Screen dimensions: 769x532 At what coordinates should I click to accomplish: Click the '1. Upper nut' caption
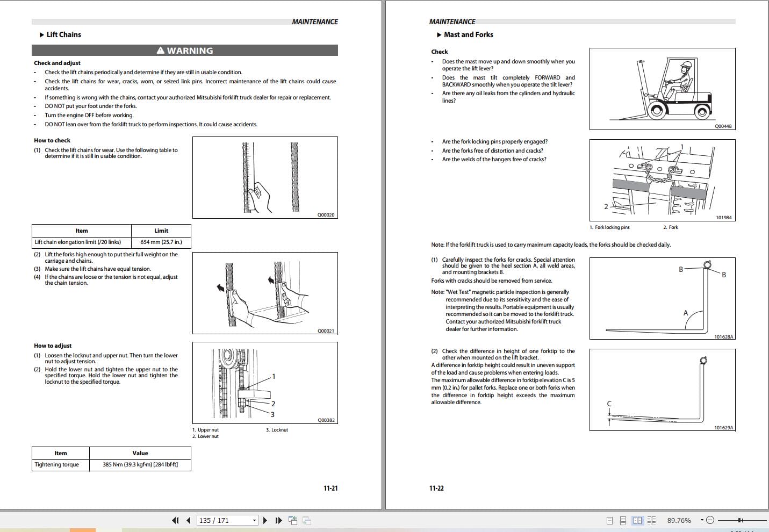coord(205,430)
